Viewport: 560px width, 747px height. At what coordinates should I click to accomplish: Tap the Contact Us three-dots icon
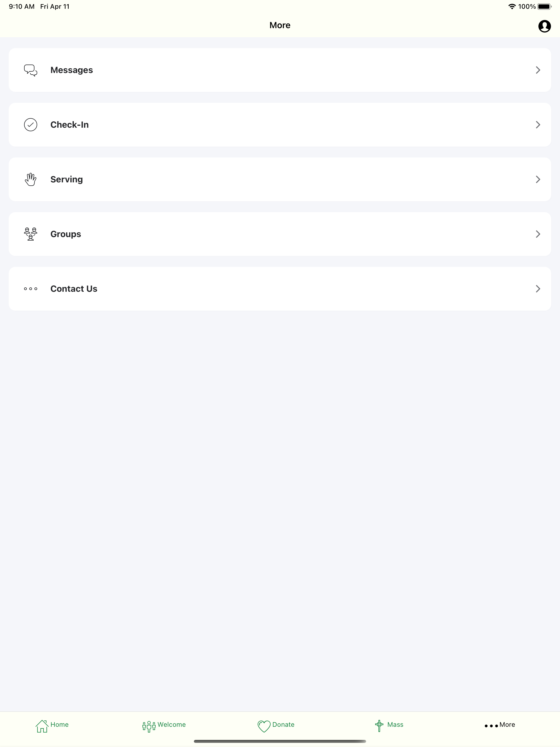coord(30,289)
